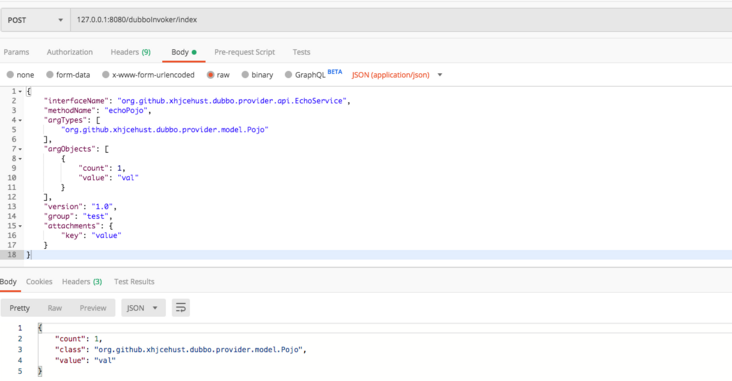The width and height of the screenshot is (732, 381).
Task: Show the Preview response view
Action: [93, 308]
